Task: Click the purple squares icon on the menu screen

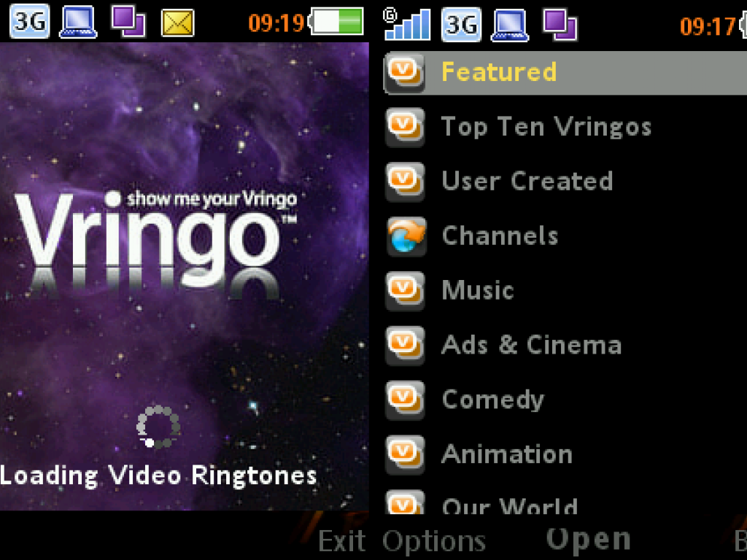Action: 560,24
